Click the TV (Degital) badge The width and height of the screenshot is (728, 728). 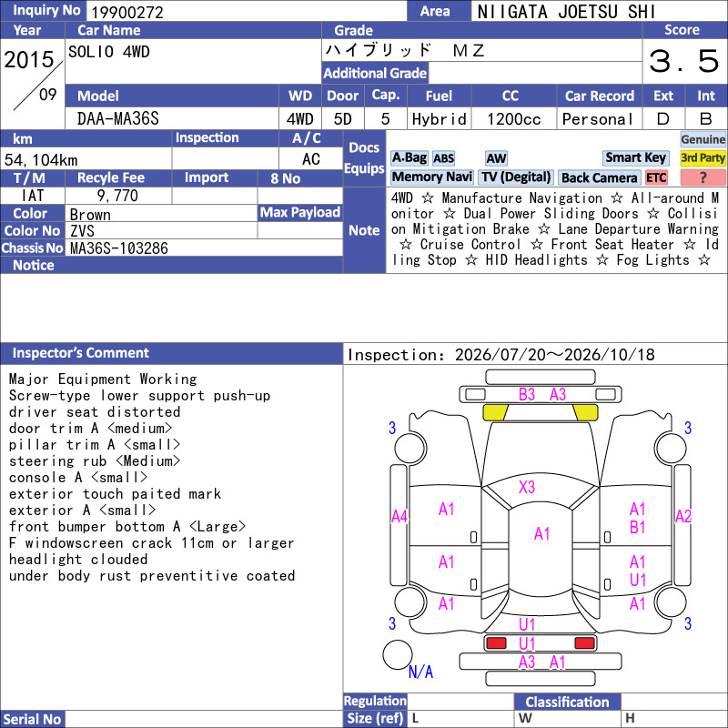coord(516,177)
